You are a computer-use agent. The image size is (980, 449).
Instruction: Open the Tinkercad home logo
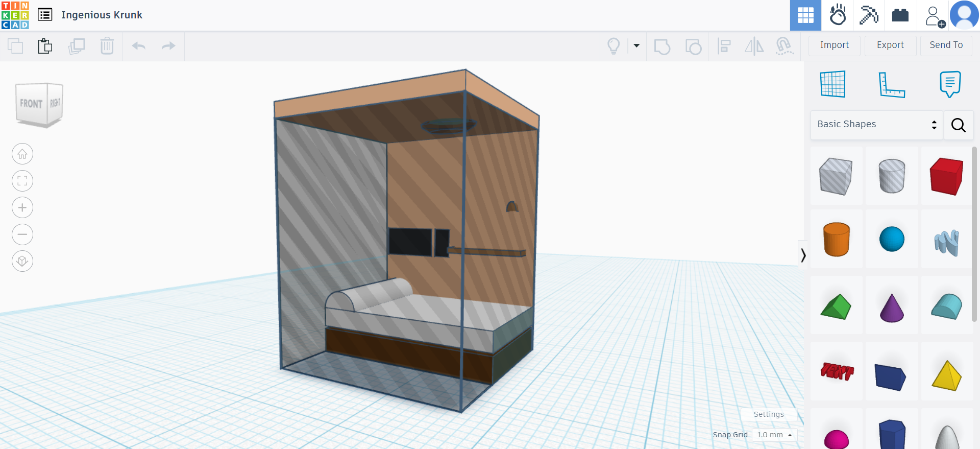pos(15,15)
